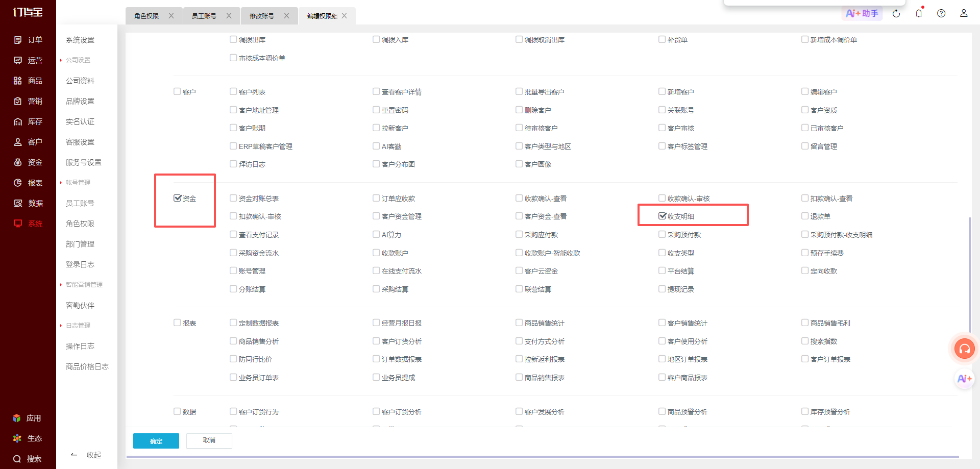980x469 pixels.
Task: Toggle the 日志管理 menu group
Action: [x=78, y=326]
